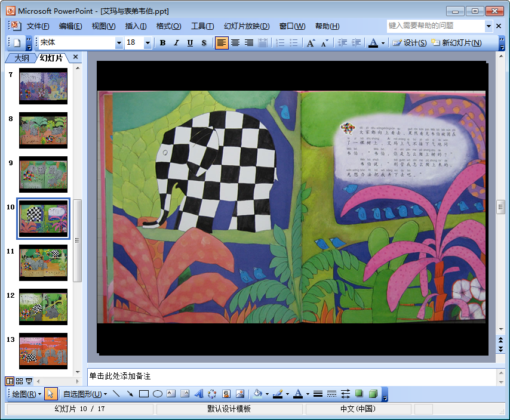This screenshot has height=420, width=510.
Task: Pick the Arrow line tool
Action: point(130,394)
